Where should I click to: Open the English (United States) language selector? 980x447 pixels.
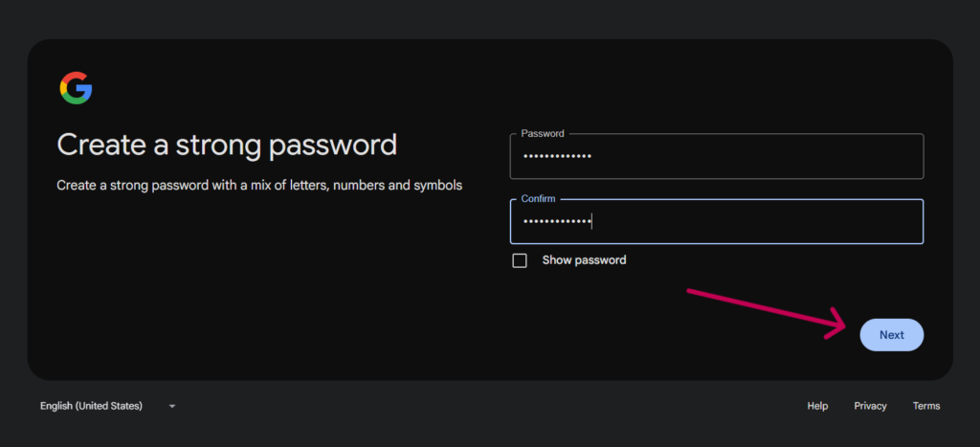coord(92,406)
